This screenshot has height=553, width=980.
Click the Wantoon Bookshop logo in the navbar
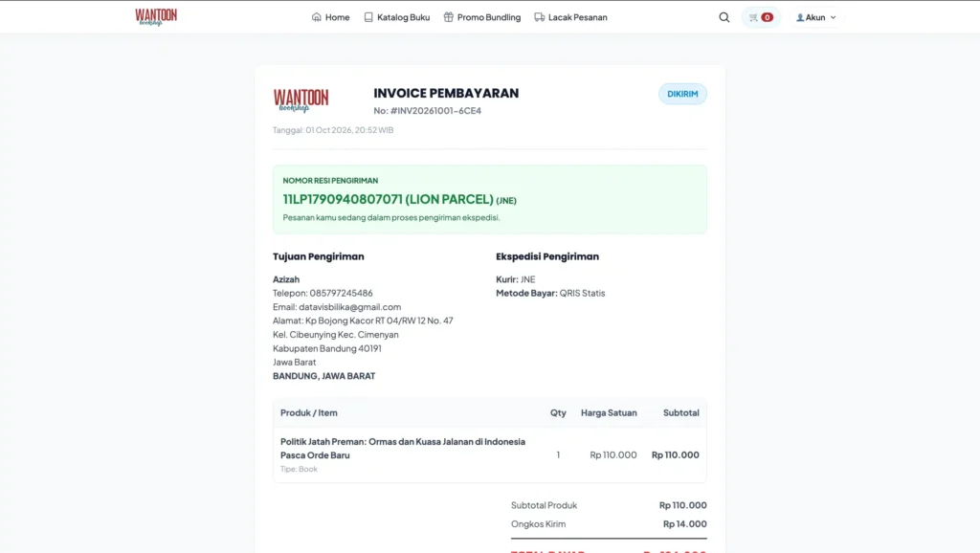(x=156, y=17)
